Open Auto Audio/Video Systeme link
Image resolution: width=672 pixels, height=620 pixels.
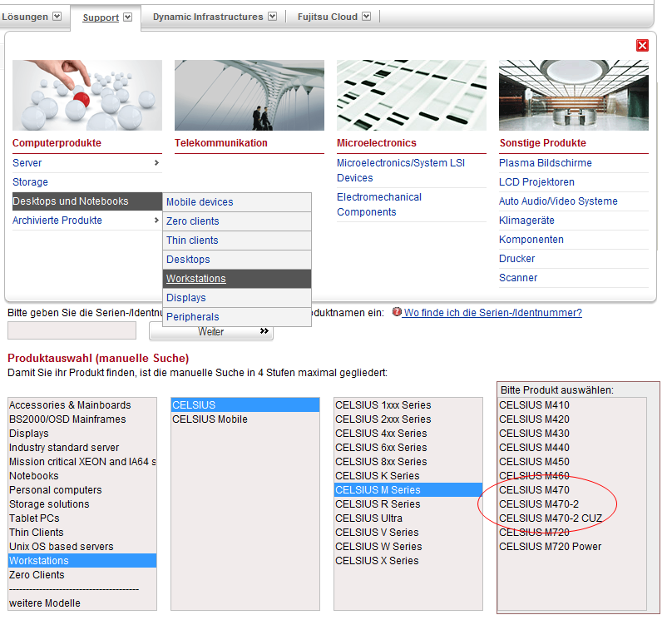pyautogui.click(x=558, y=201)
